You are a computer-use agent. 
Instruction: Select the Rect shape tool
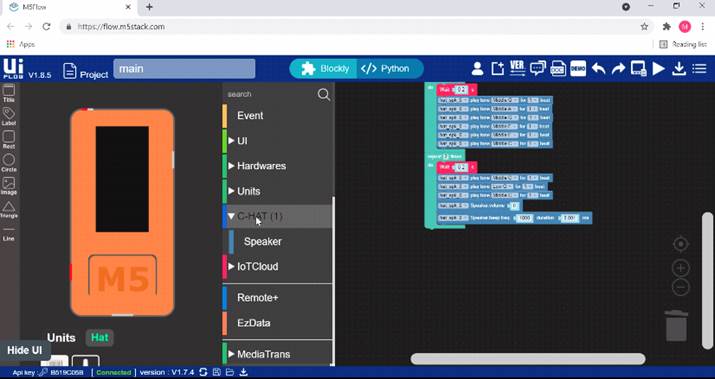coord(9,140)
